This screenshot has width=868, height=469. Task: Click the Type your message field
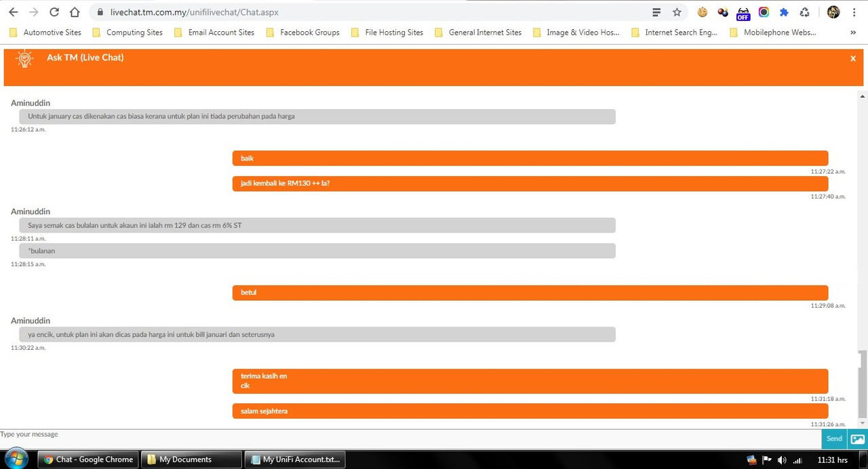click(410, 439)
